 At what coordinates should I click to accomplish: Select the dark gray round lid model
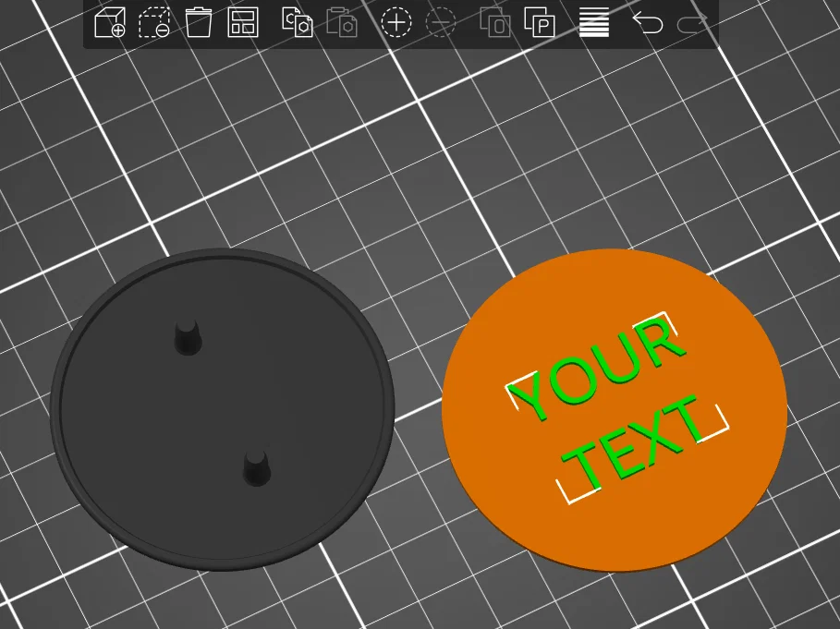coord(223,409)
